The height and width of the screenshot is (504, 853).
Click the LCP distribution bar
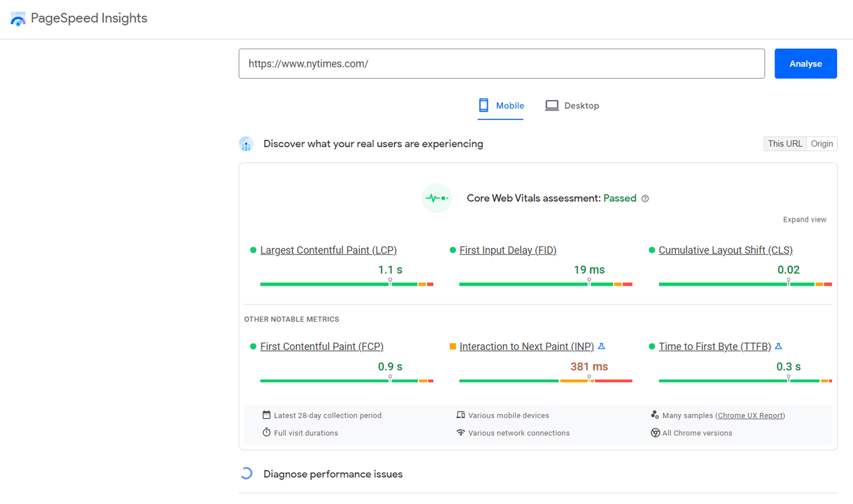(x=347, y=284)
